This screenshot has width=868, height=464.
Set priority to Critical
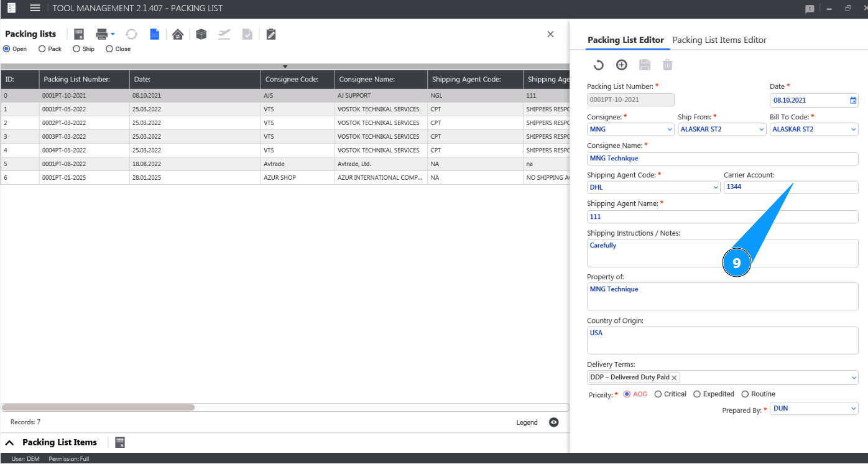(658, 394)
